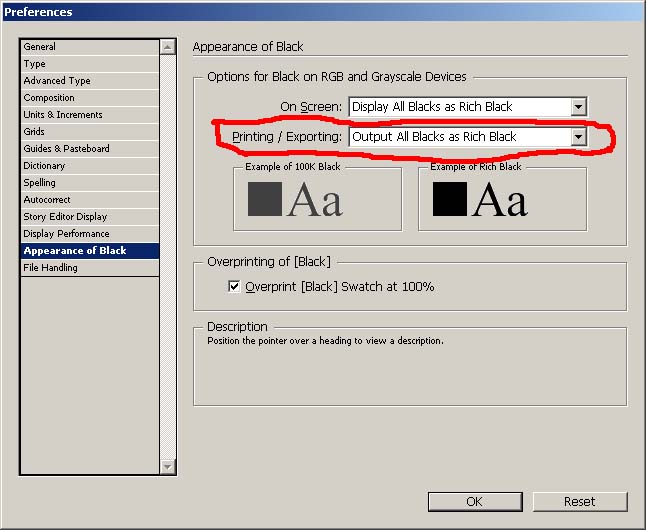Select Dictionary in the category list

pyautogui.click(x=90, y=166)
